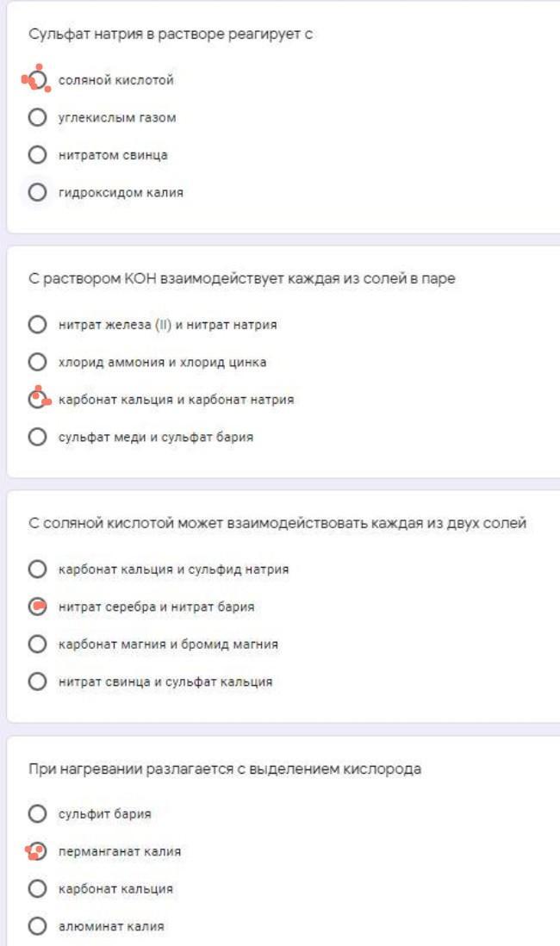
Task: Click the question about соляной кислотой salts
Action: tap(277, 524)
